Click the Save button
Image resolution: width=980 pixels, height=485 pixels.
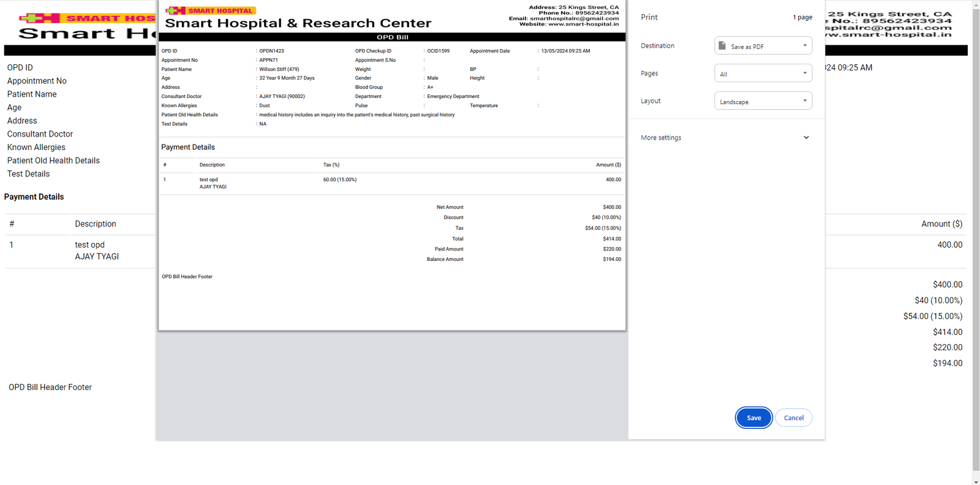[753, 418]
